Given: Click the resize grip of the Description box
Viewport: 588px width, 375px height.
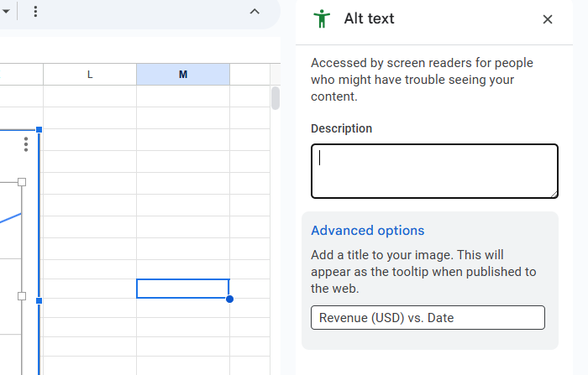Looking at the screenshot, I should (554, 194).
